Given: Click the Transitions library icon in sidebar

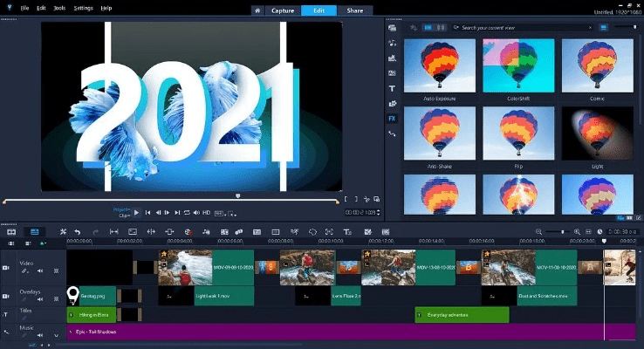Looking at the screenshot, I should 393,72.
